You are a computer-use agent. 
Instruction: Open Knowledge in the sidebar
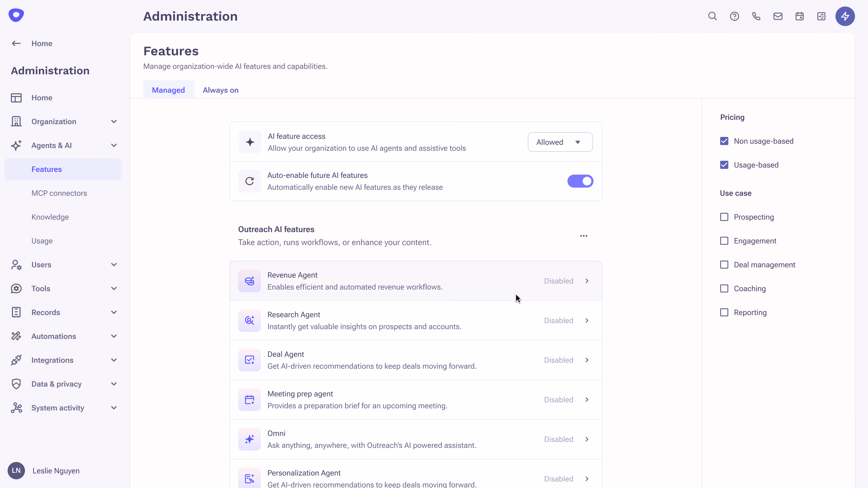tap(50, 217)
